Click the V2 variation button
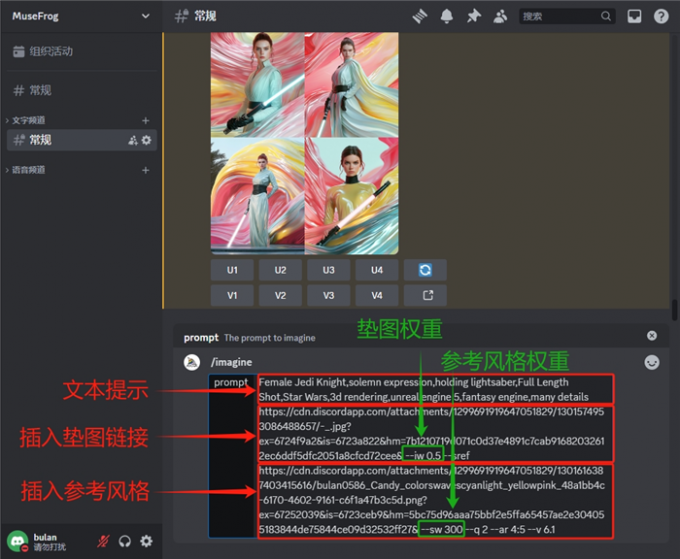 click(x=280, y=295)
